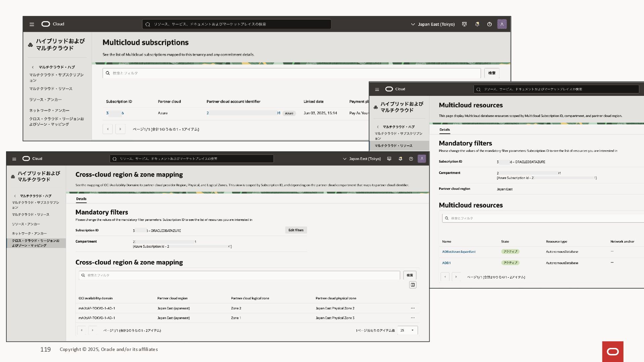Select リソース・アンカー in top window sidebar
Image resolution: width=644 pixels, height=362 pixels.
[45, 100]
